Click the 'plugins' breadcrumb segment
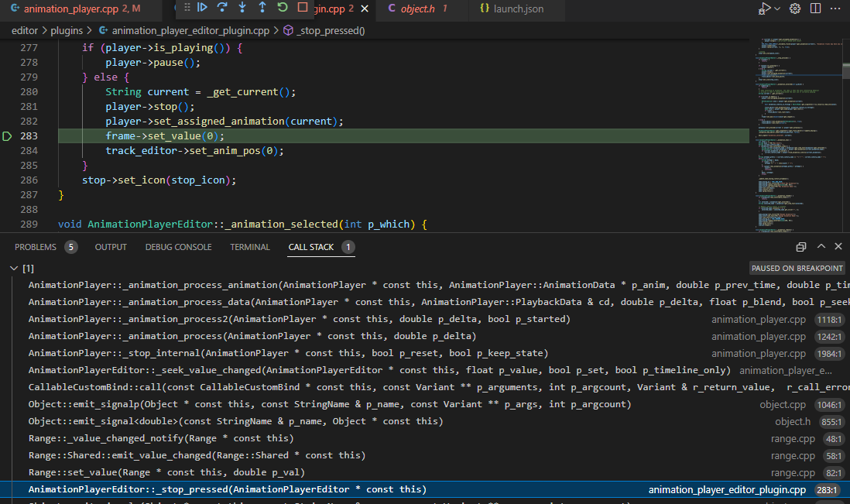This screenshot has height=504, width=850. [x=67, y=31]
